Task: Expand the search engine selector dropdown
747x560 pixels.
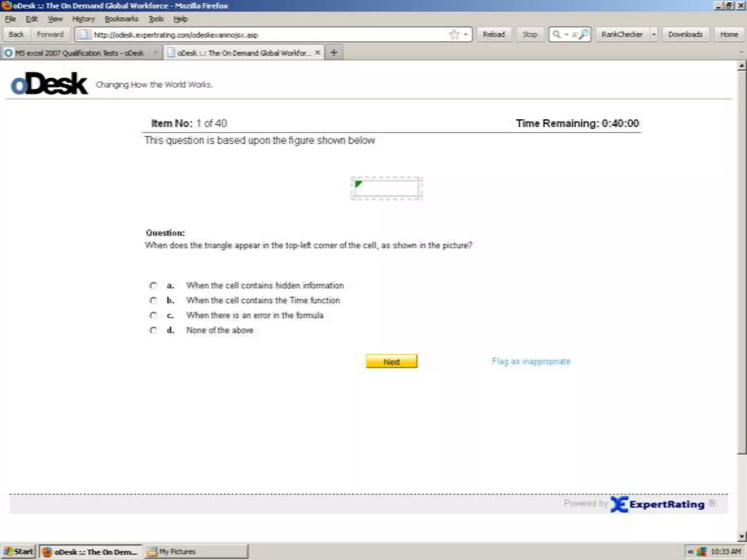Action: (x=566, y=35)
